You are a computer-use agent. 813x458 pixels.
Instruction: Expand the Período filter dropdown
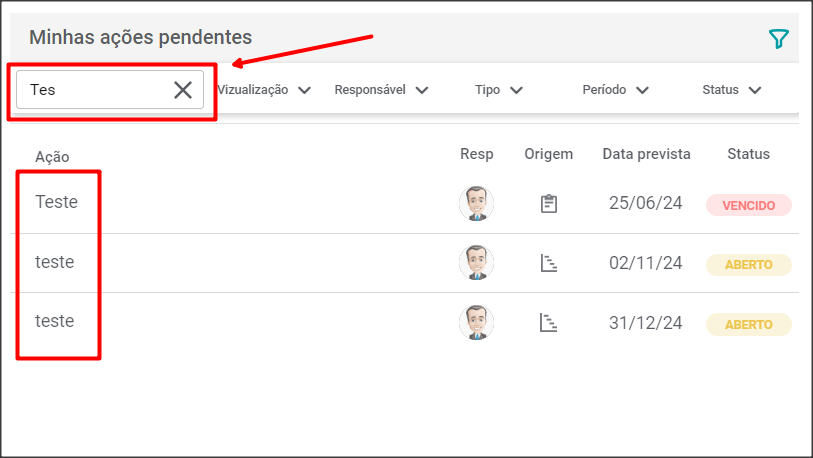[x=615, y=90]
